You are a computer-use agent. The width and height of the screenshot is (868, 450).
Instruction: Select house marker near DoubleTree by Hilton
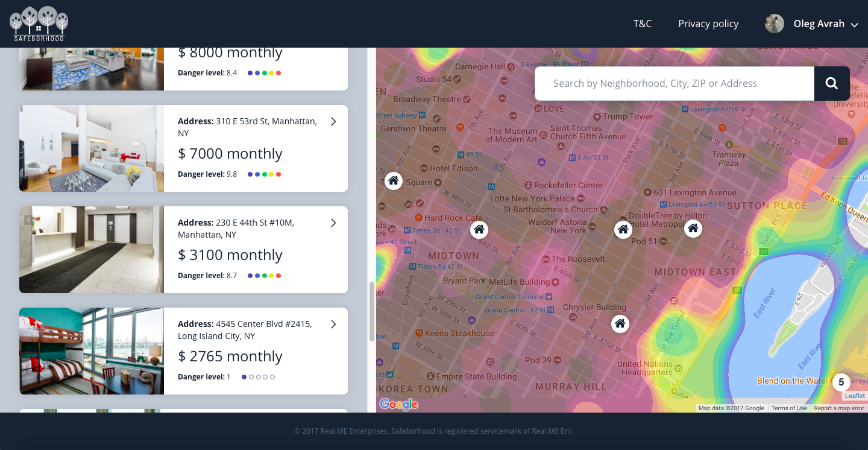tap(623, 229)
